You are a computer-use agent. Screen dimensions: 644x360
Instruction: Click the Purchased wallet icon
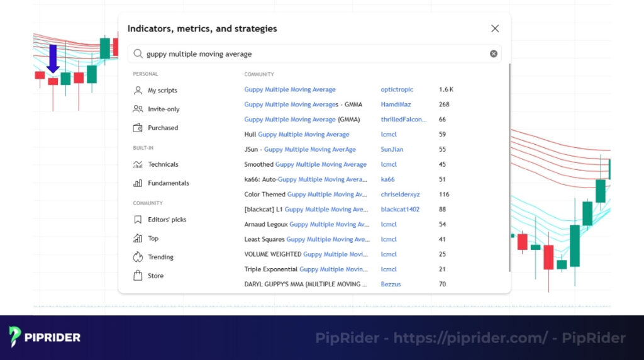click(x=138, y=128)
